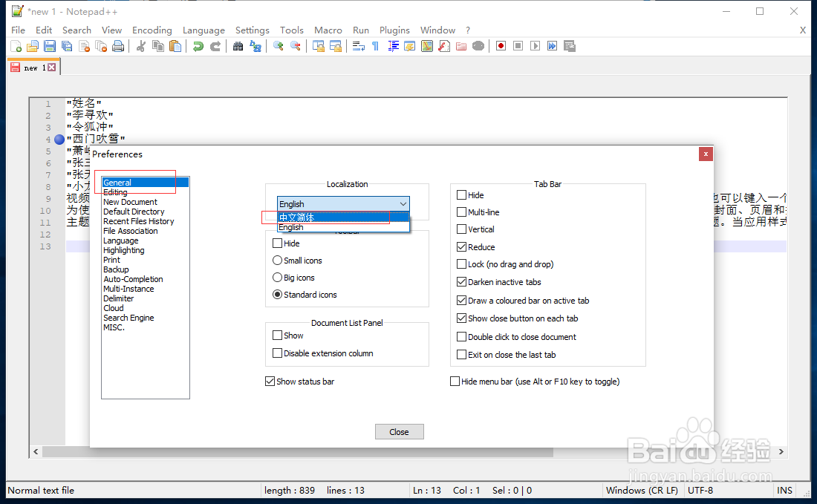The width and height of the screenshot is (817, 504).
Task: Click the green Undo arrow icon
Action: [198, 46]
